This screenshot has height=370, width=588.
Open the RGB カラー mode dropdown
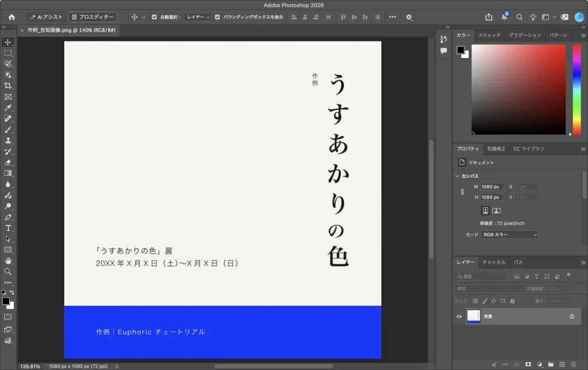tap(509, 234)
